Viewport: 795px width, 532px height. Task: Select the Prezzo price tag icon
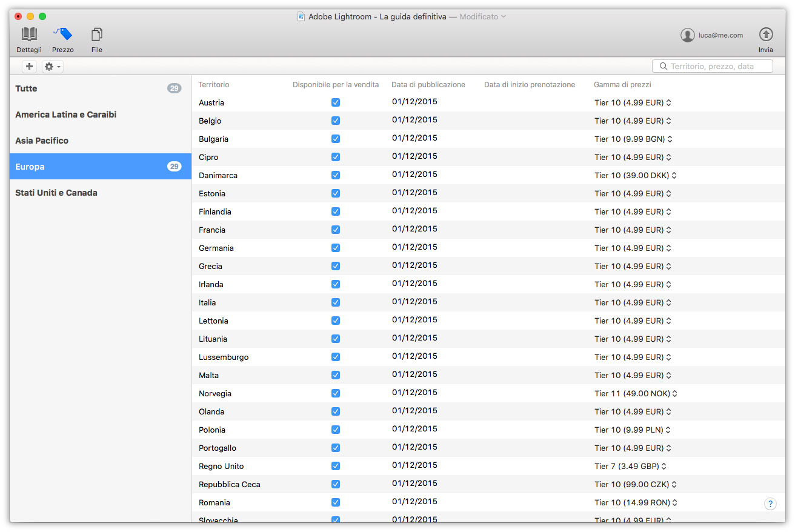pos(62,34)
